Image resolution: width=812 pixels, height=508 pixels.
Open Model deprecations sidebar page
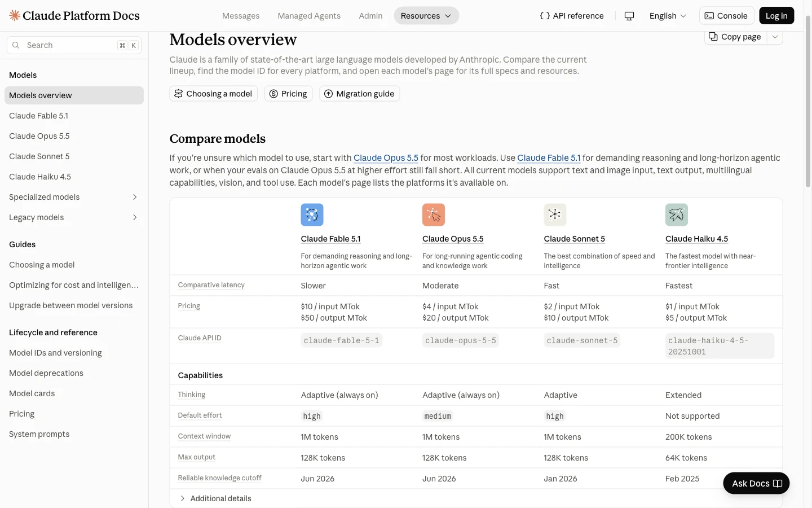coord(74,373)
